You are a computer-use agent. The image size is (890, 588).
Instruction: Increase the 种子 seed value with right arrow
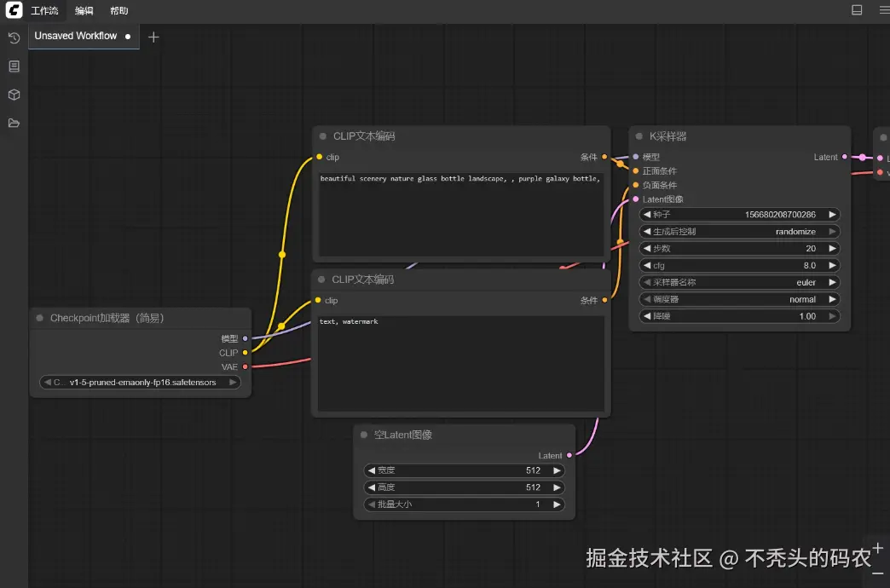[x=832, y=215]
